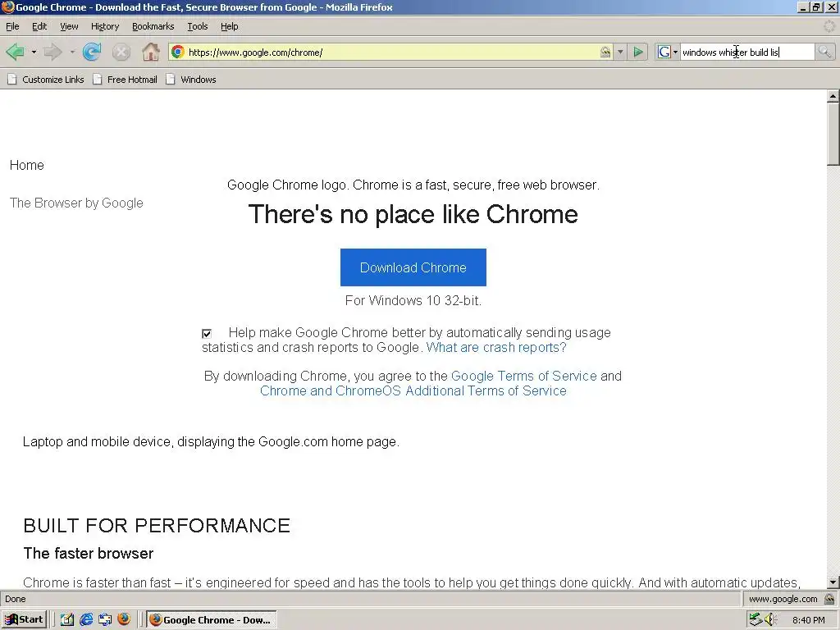Uncheck the usage statistics checkbox
The height and width of the screenshot is (630, 840).
pos(207,334)
